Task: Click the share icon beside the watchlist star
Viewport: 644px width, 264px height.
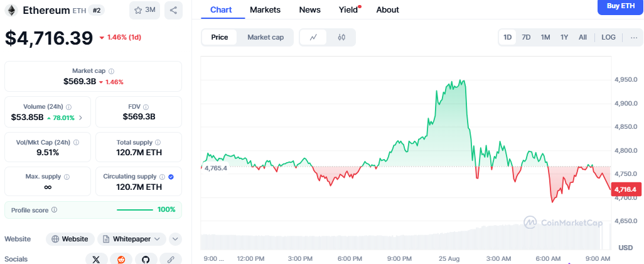Action: (173, 10)
